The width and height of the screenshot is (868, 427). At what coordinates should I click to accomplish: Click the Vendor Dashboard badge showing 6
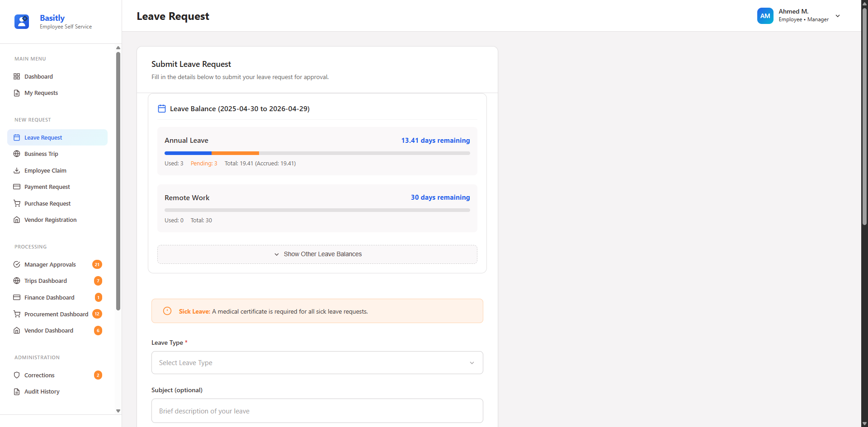[x=98, y=330]
